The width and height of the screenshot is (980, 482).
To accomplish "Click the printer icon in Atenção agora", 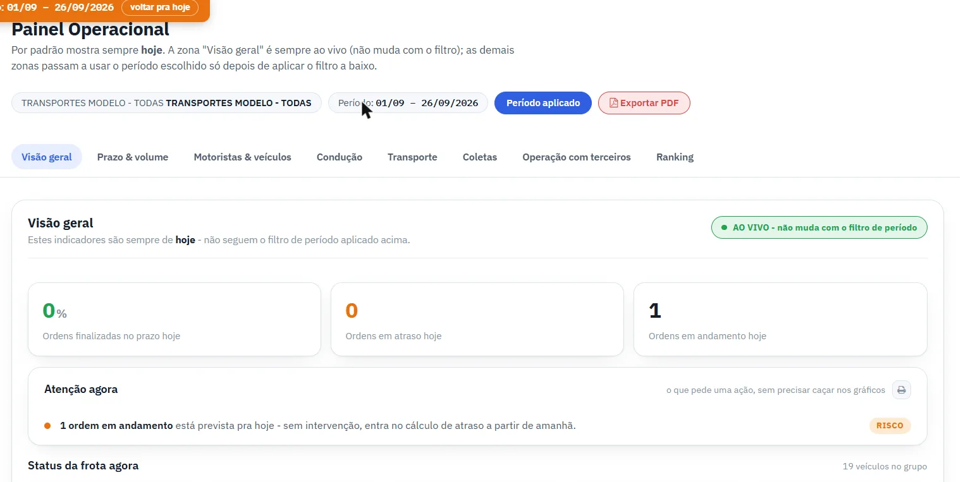I will coord(902,390).
